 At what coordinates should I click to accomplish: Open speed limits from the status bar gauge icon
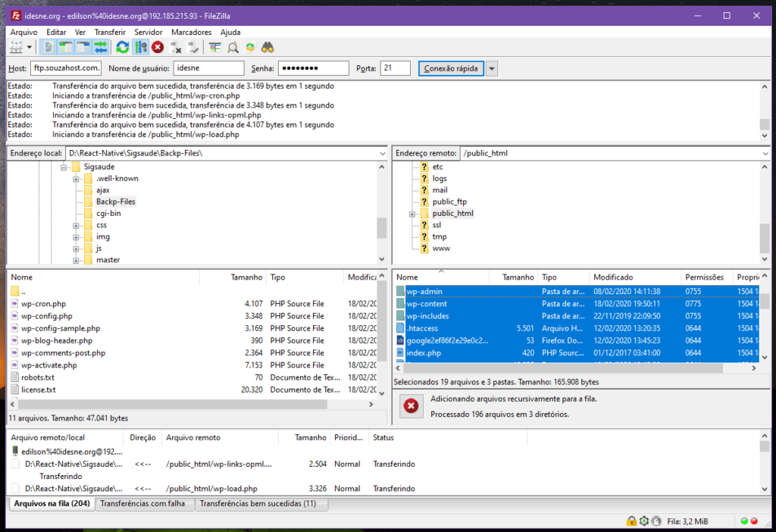click(656, 521)
